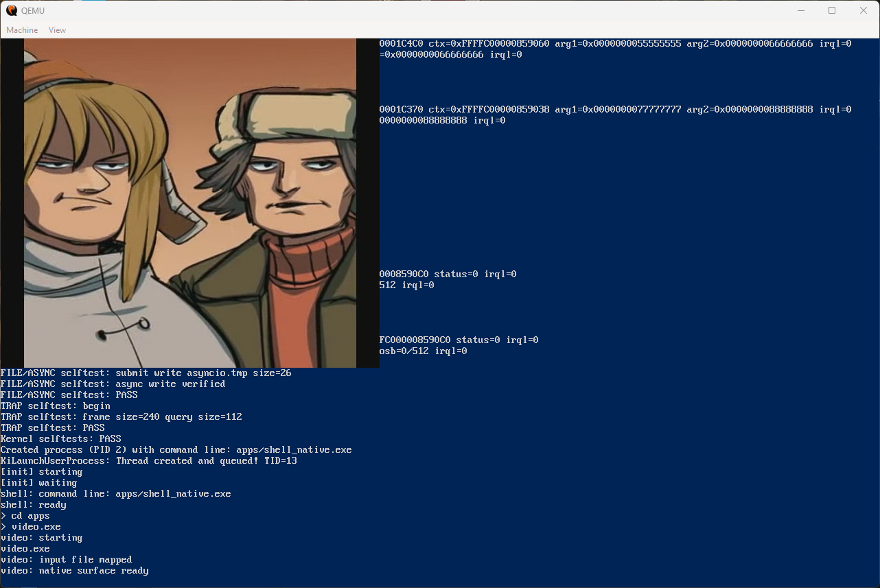Click the '> cd apps' command line
Image resolution: width=880 pixels, height=588 pixels.
coord(25,516)
